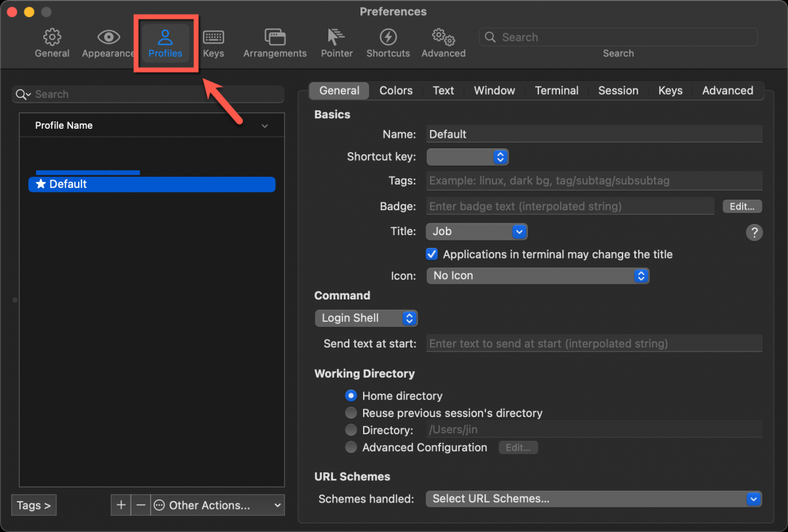
Task: Add a new profile with plus button
Action: coord(121,505)
